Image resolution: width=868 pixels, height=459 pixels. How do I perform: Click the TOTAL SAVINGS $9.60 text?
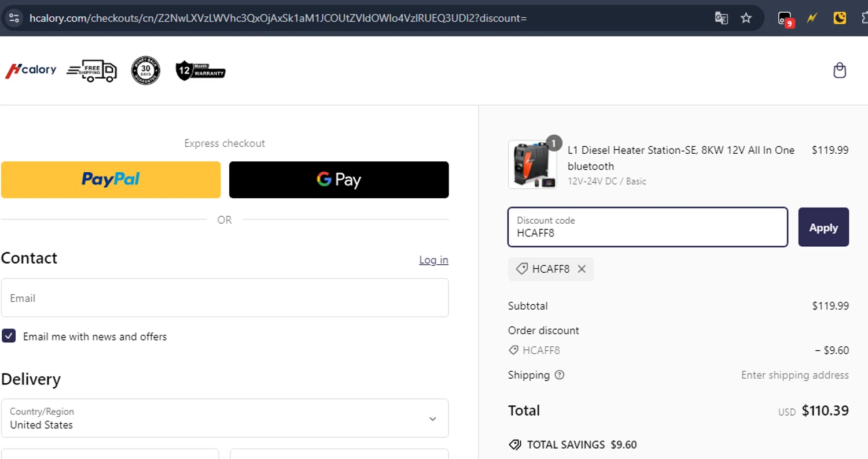[x=582, y=445]
